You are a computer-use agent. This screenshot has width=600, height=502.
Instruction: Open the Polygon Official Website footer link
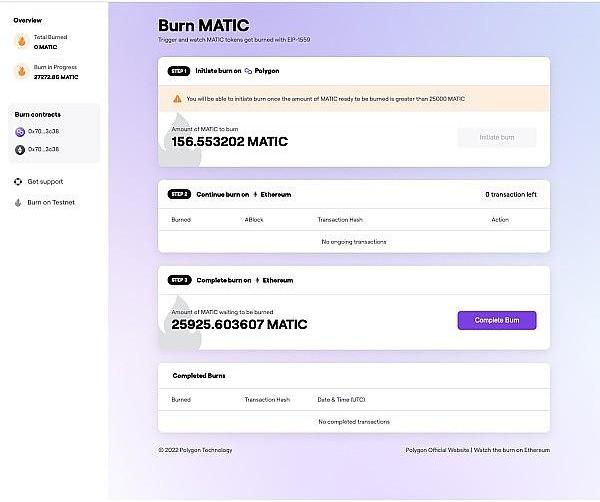tap(437, 450)
